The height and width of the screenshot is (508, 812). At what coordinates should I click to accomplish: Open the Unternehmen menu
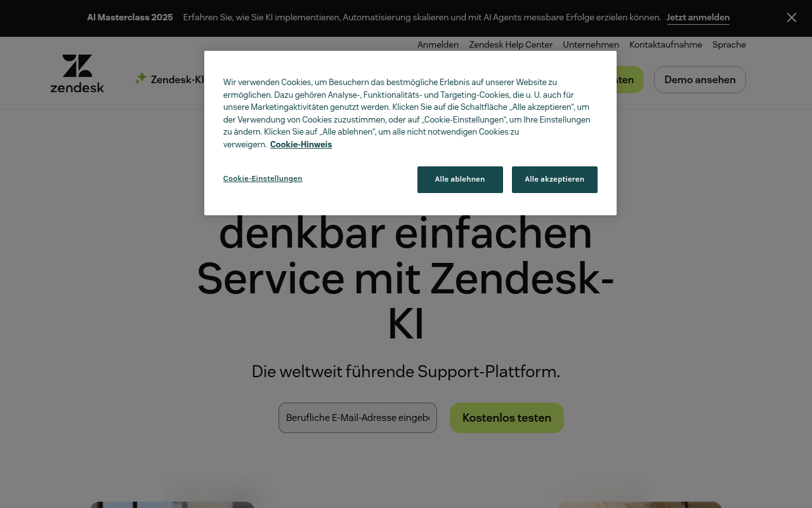pos(591,44)
